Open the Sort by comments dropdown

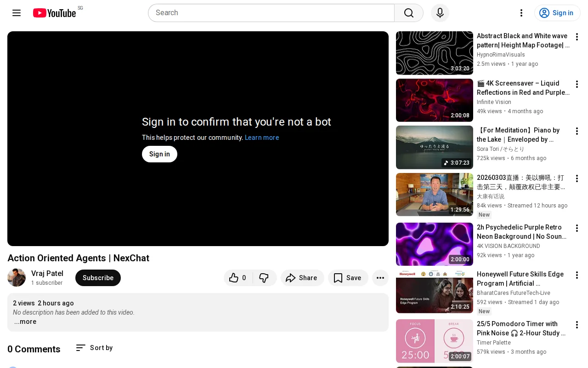pos(94,348)
